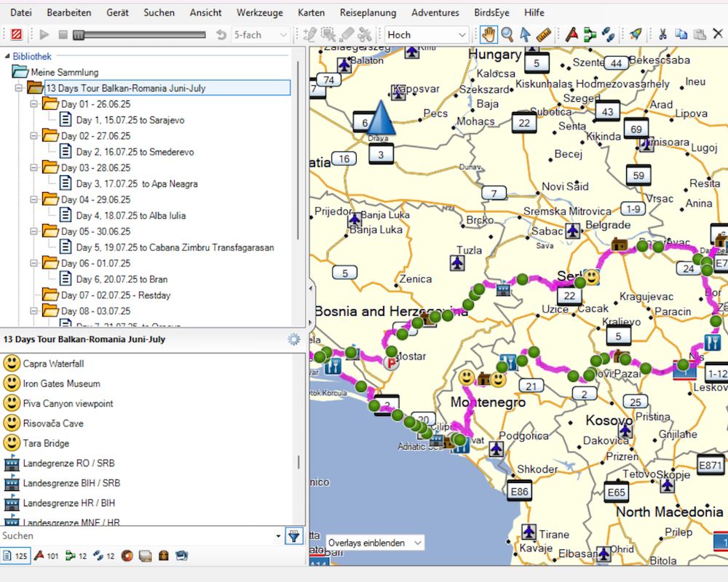Click the New Track footprints tool
The height and width of the screenshot is (582, 728).
tap(608, 34)
